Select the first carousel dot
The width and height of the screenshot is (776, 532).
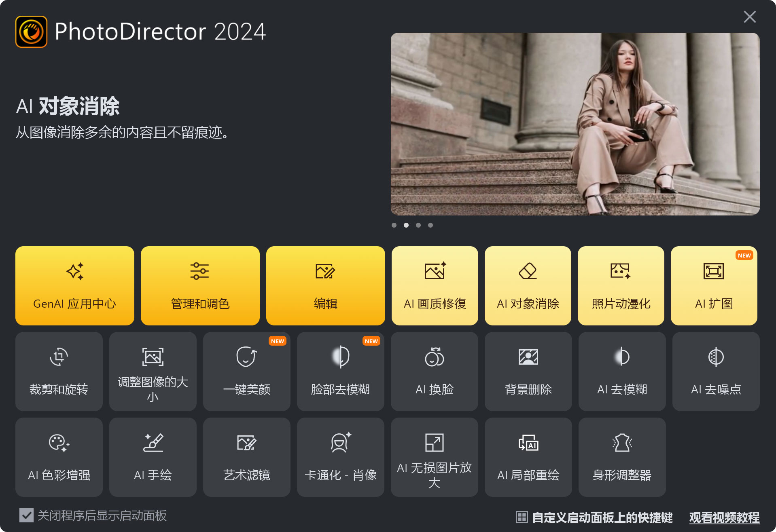coord(394,225)
